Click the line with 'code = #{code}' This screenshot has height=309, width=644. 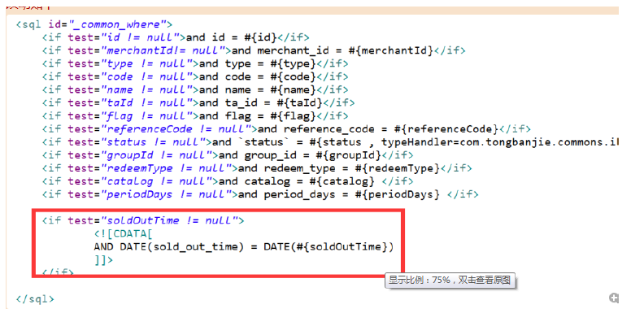[x=194, y=76]
